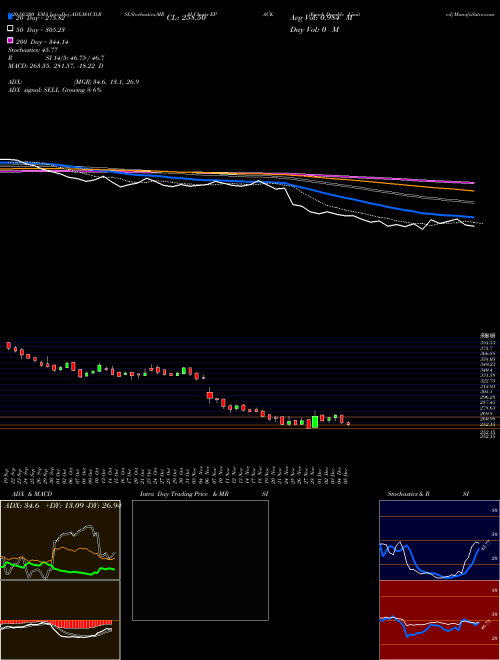
Task: Select the '200 Day = 344.14' legend text
Action: point(42,42)
